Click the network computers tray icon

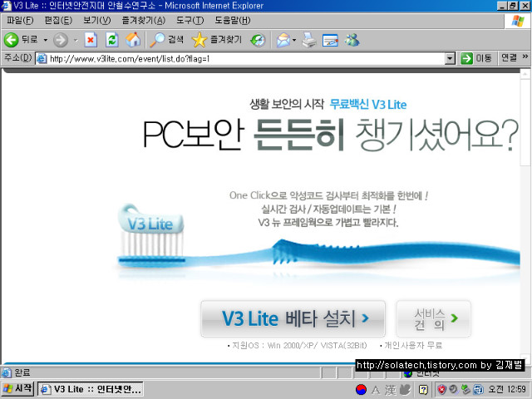click(x=479, y=390)
